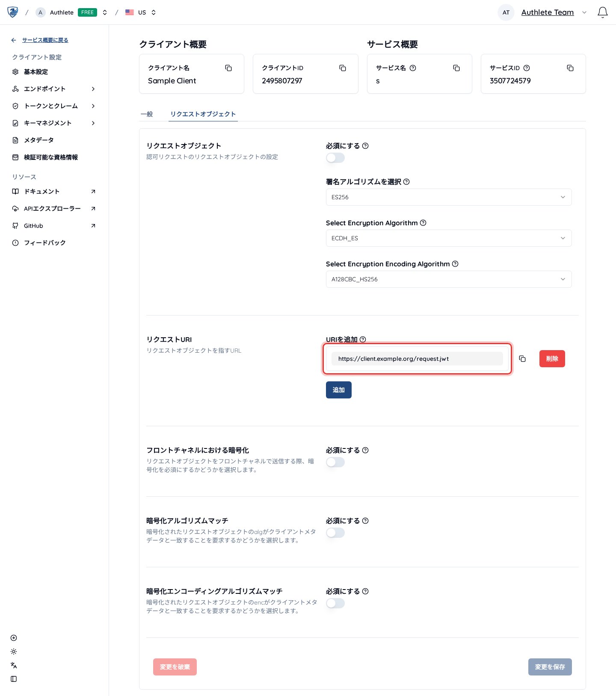The width and height of the screenshot is (616, 696).
Task: Click the red 削除 button
Action: coord(552,359)
